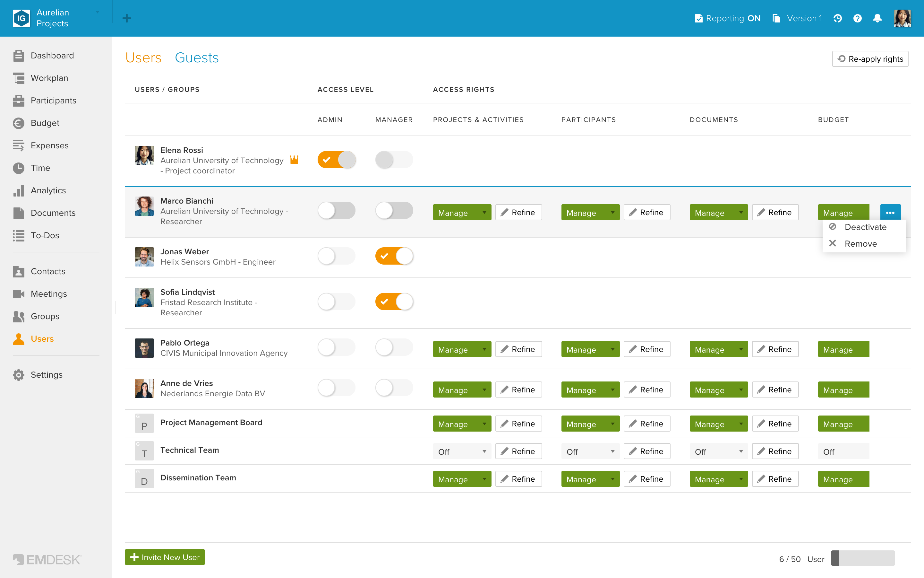This screenshot has width=924, height=578.
Task: Open To-Dos list icon
Action: 18,235
